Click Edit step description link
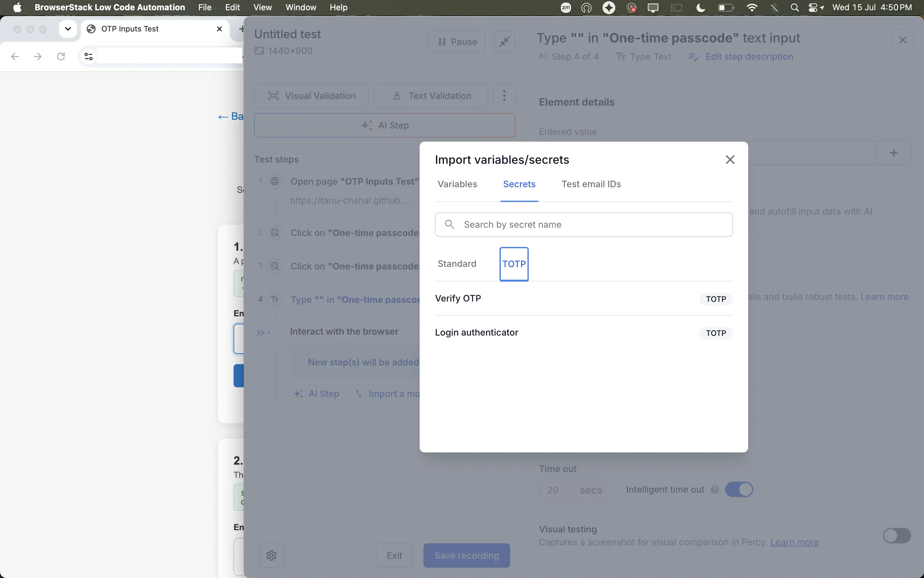This screenshot has height=578, width=924. tap(749, 57)
